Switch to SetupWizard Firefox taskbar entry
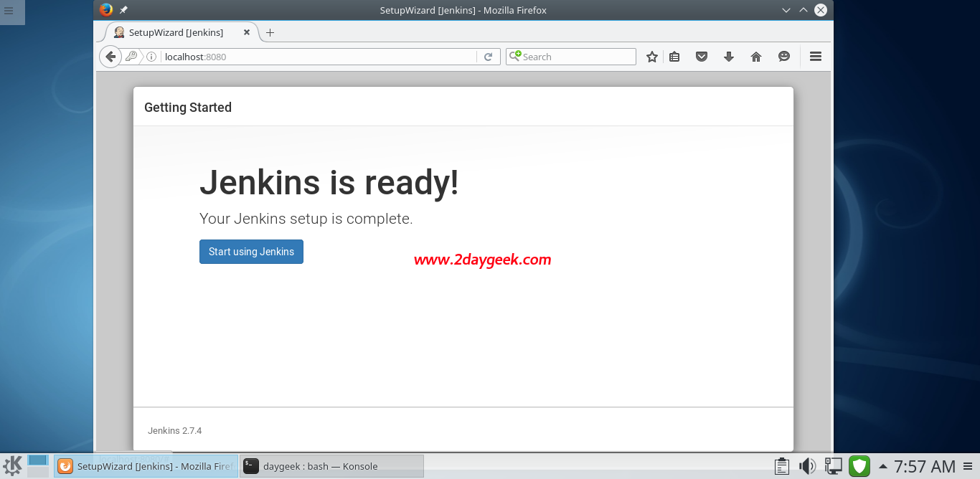 click(146, 466)
